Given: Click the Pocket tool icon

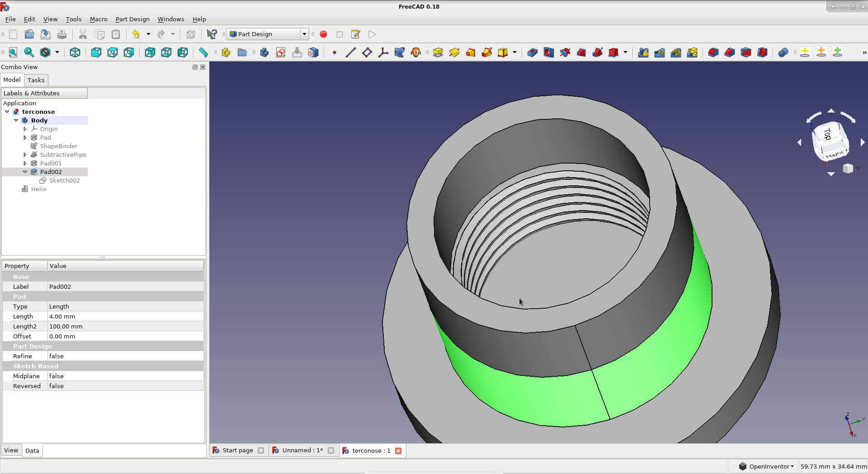Looking at the screenshot, I should [532, 52].
